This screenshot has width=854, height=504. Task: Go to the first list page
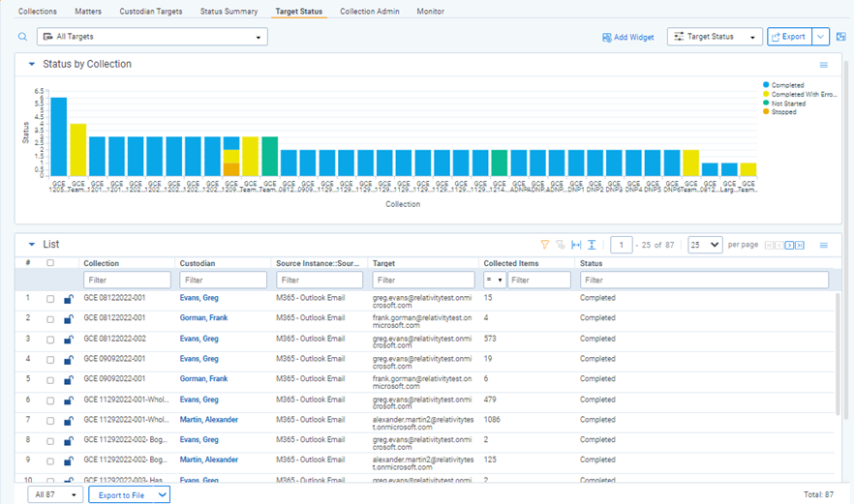(769, 245)
